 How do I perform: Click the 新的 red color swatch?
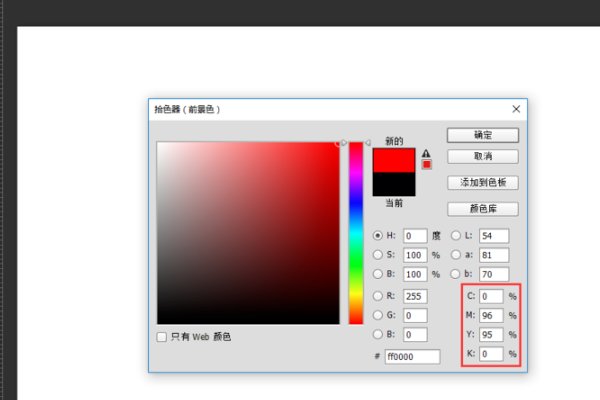click(392, 160)
